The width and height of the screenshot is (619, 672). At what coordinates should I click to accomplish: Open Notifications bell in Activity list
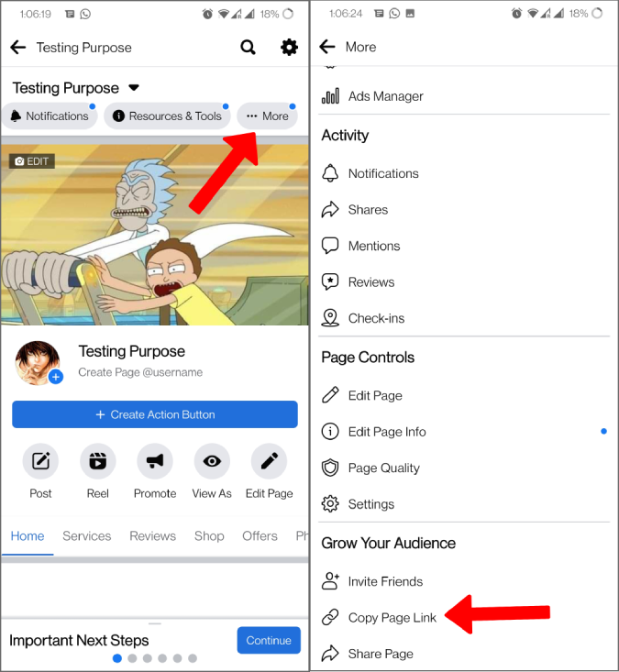coord(330,173)
